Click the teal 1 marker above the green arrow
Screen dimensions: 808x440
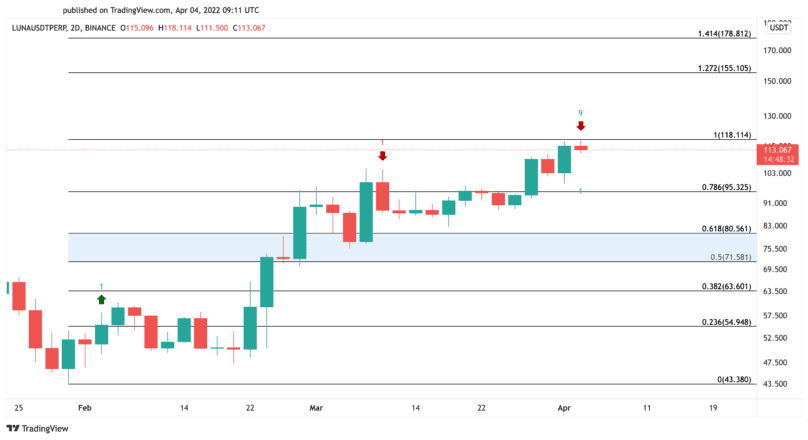[102, 286]
